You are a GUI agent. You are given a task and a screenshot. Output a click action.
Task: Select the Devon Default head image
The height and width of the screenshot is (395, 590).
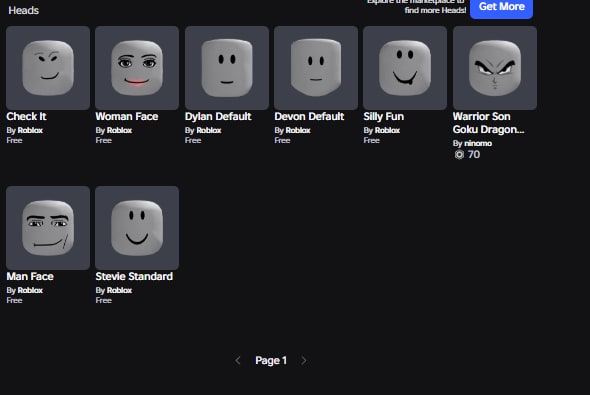tap(316, 68)
